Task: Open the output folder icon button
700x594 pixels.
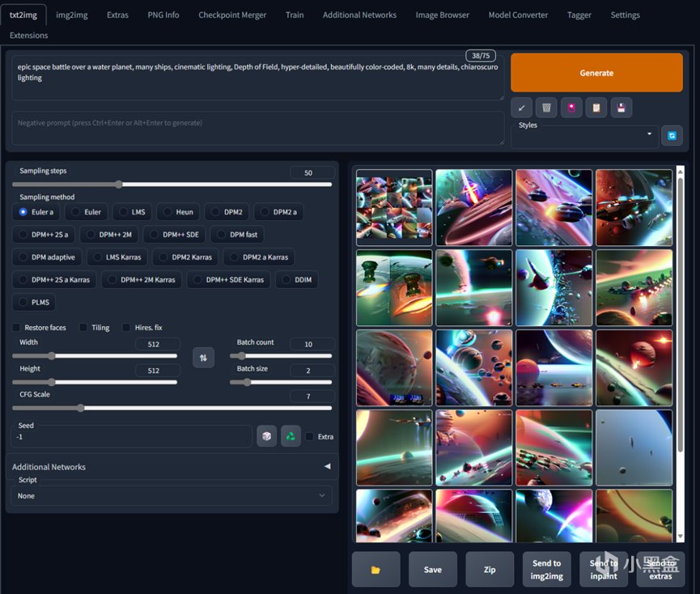Action: click(x=375, y=570)
